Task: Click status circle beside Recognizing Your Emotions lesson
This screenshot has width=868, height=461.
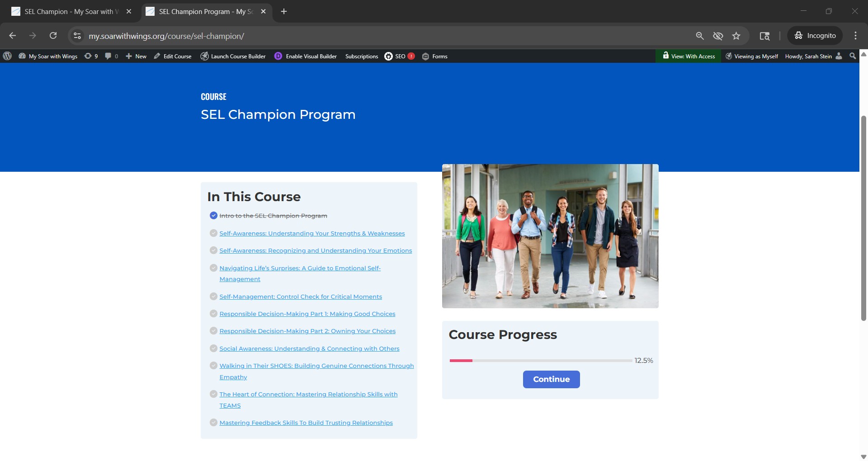Action: pyautogui.click(x=213, y=250)
